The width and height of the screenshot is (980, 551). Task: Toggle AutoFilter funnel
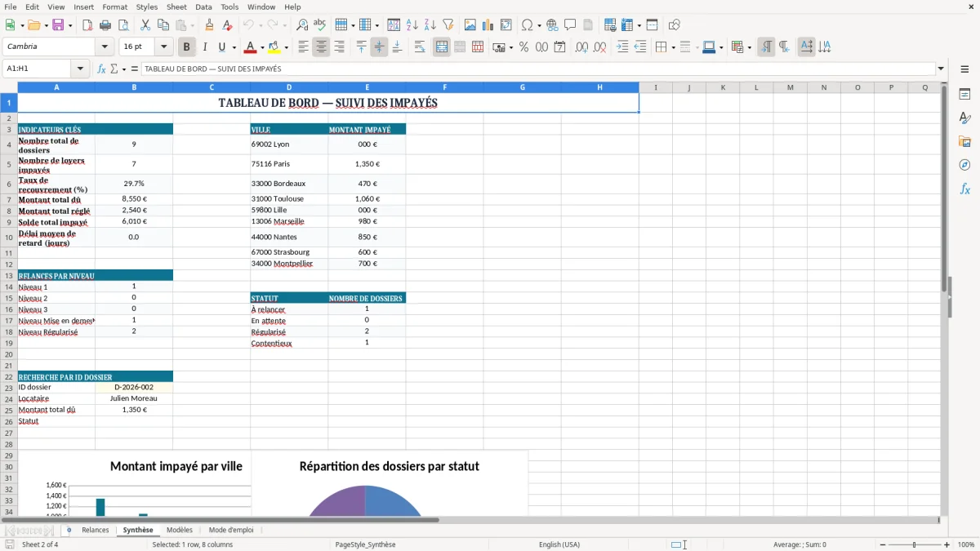click(448, 24)
